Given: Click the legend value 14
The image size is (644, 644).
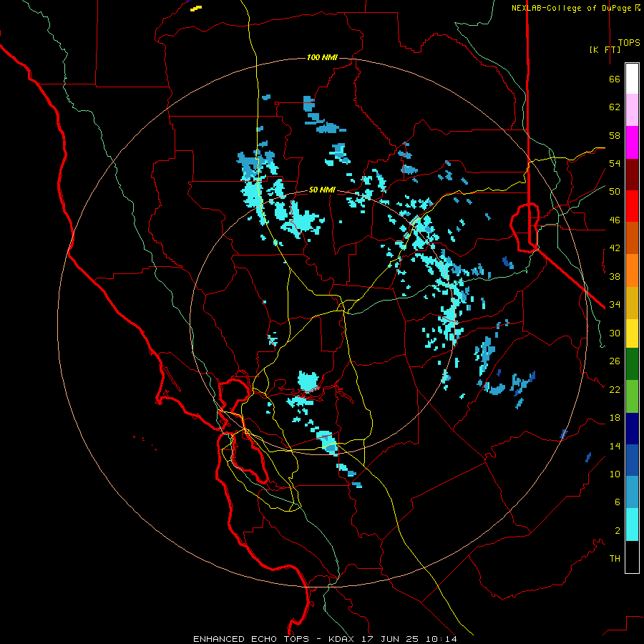Looking at the screenshot, I should tap(615, 446).
